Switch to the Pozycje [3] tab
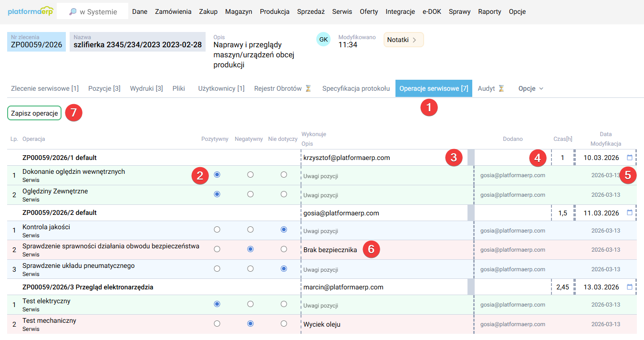This screenshot has width=644, height=340. pos(104,88)
